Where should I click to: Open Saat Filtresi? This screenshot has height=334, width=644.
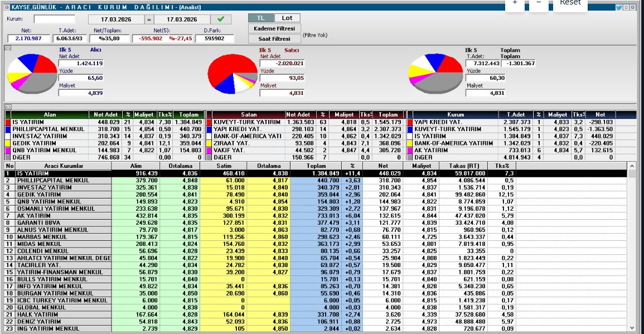point(274,38)
